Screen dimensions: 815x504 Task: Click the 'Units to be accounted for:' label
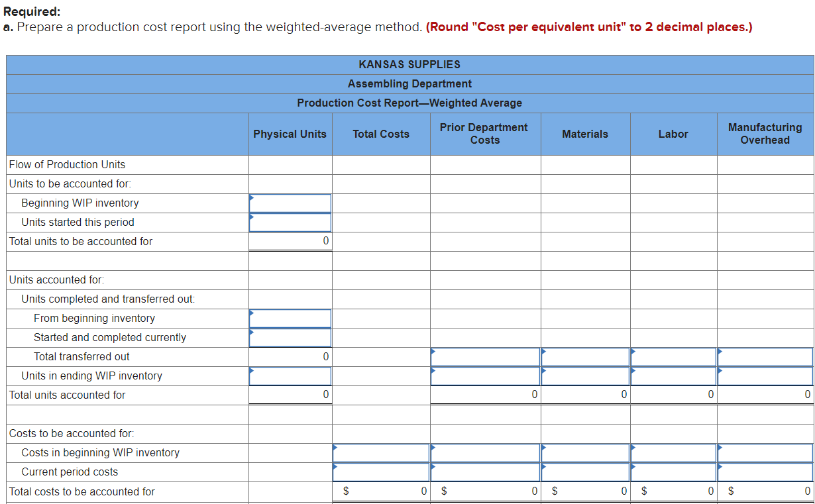coord(70,183)
